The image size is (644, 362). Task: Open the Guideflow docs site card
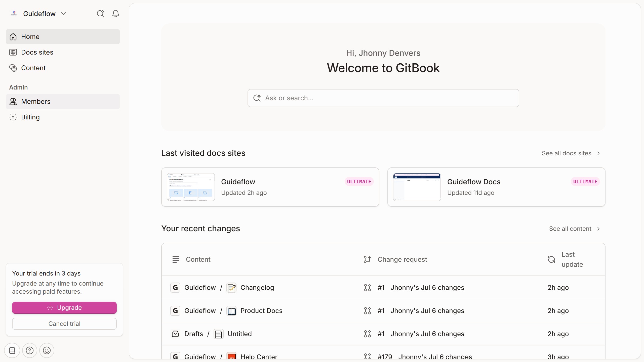(x=270, y=187)
